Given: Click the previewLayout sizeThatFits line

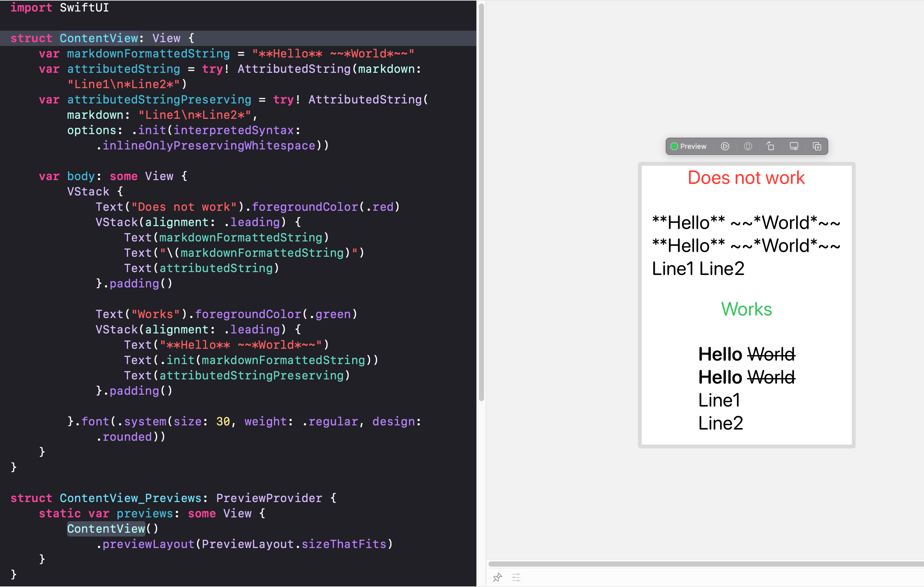Looking at the screenshot, I should 245,544.
